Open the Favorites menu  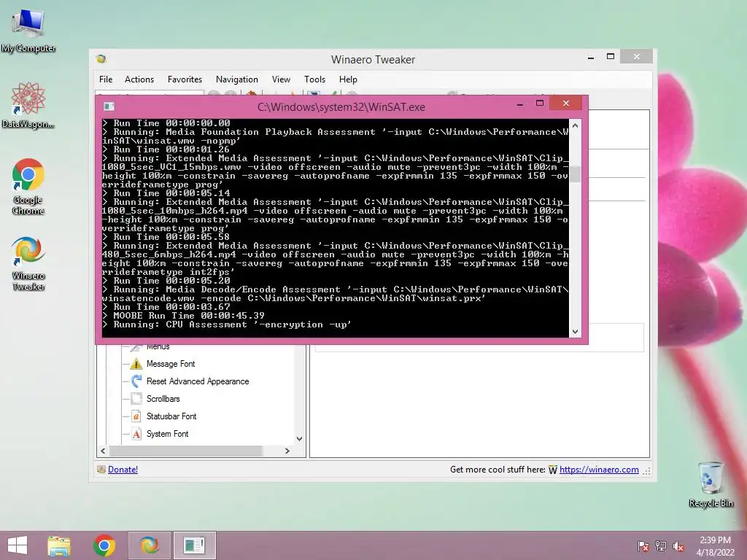pyautogui.click(x=185, y=79)
